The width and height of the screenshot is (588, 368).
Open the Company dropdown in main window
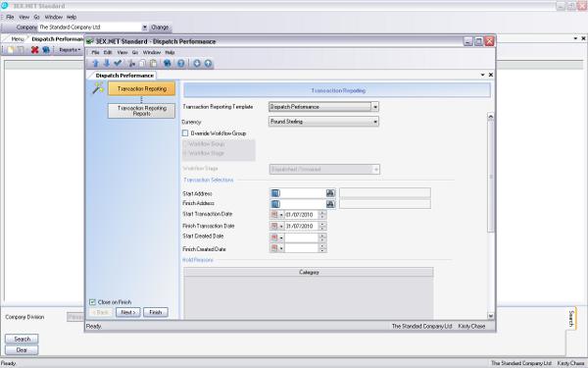tap(145, 27)
